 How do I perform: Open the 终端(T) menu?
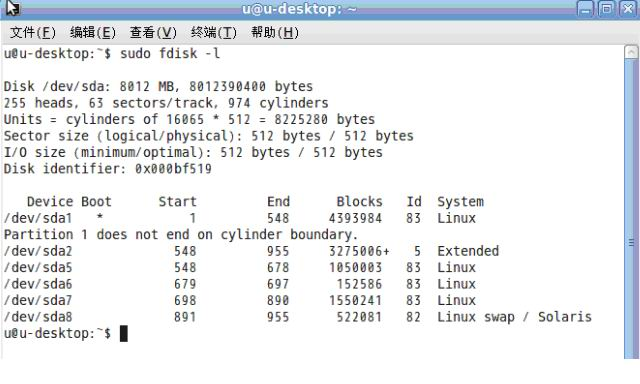[x=213, y=32]
